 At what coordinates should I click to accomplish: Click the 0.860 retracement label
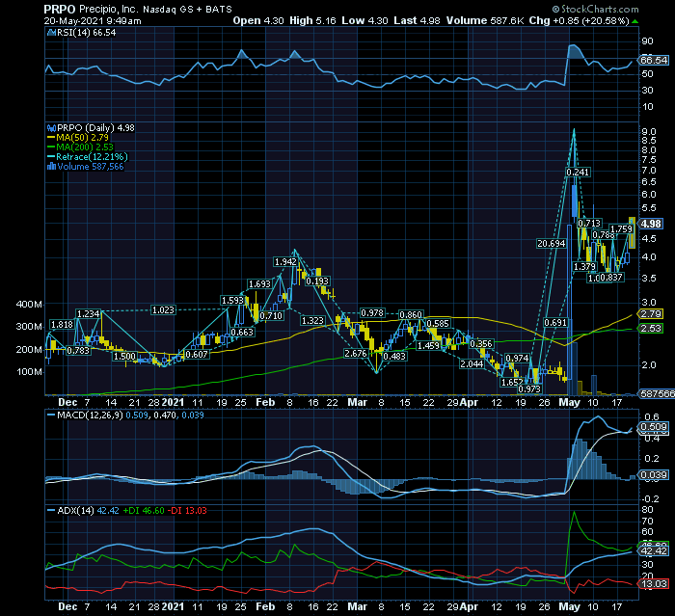[x=411, y=315]
